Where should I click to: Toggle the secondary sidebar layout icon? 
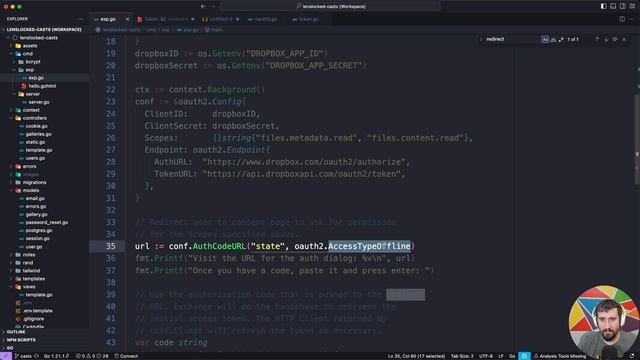coord(622,6)
